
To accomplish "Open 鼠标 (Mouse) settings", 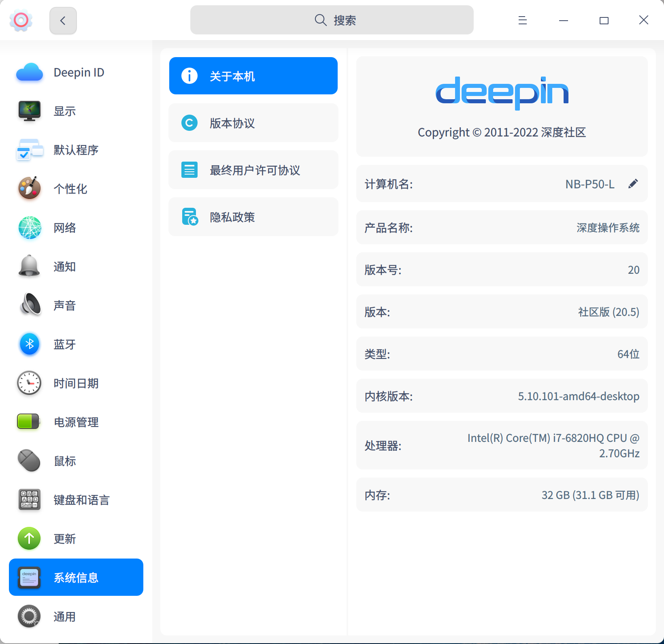I will [x=29, y=461].
